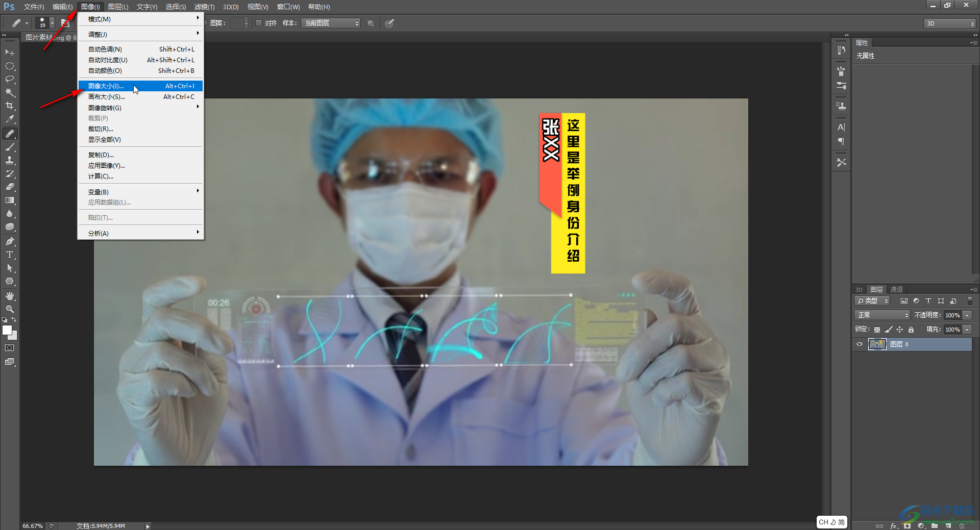980x530 pixels.
Task: Click the Create new group folder icon
Action: pyautogui.click(x=935, y=525)
